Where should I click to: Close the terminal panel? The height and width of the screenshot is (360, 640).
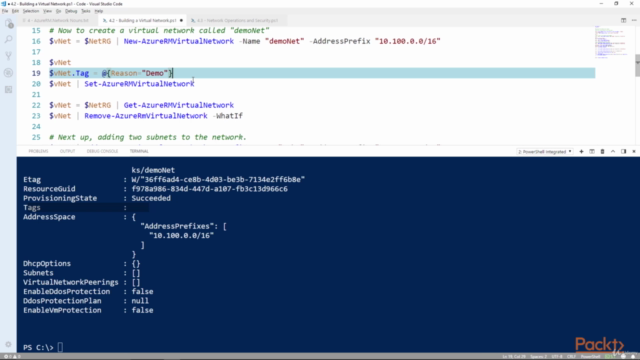point(634,151)
